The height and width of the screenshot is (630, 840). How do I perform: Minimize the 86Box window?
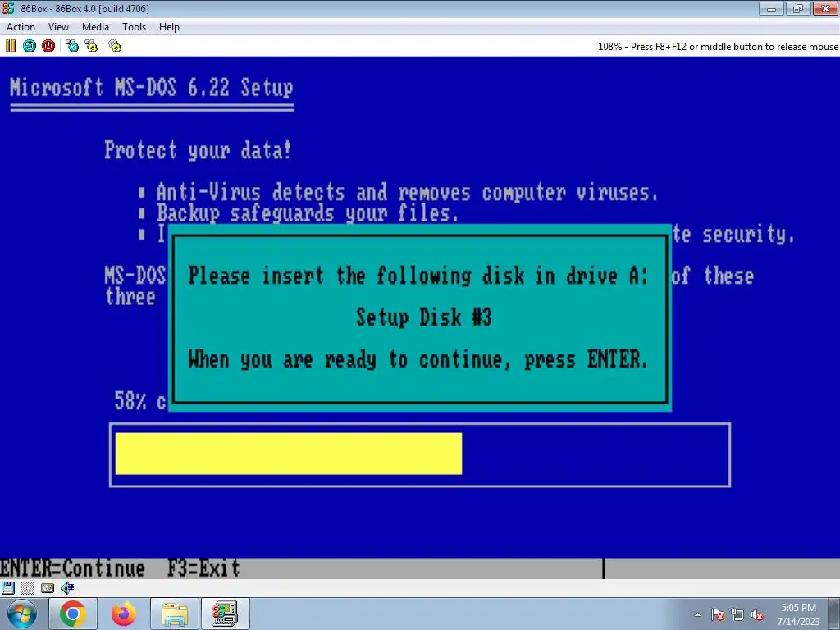771,8
